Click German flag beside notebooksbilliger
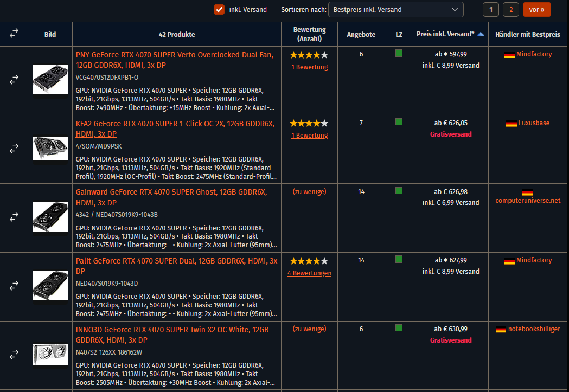569x392 pixels. [x=501, y=330]
